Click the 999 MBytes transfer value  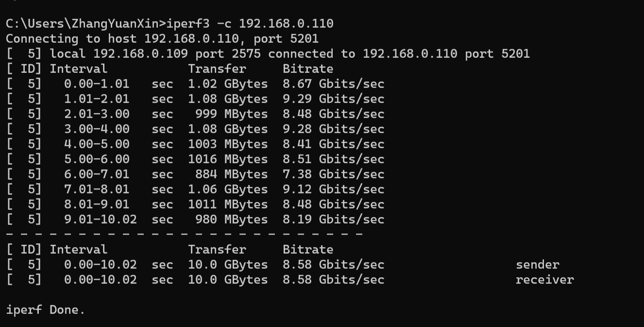pos(231,114)
